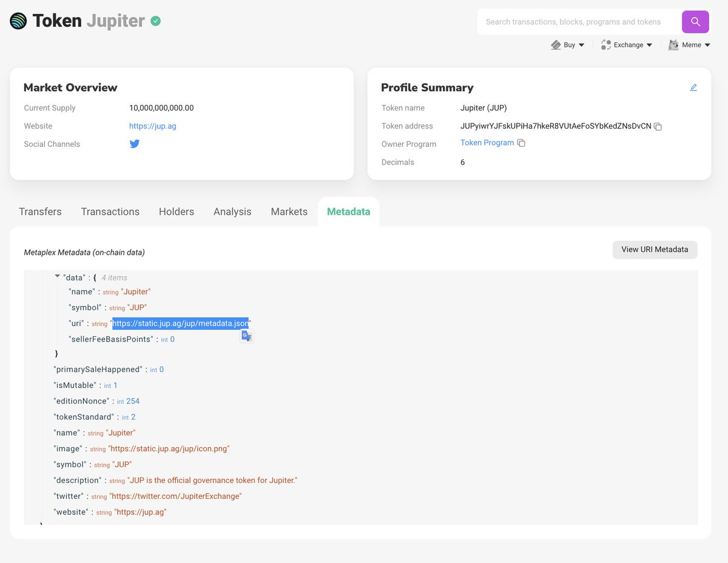Click the "name" value "Jupiter" inside data
The width and height of the screenshot is (728, 563).
[x=135, y=292]
